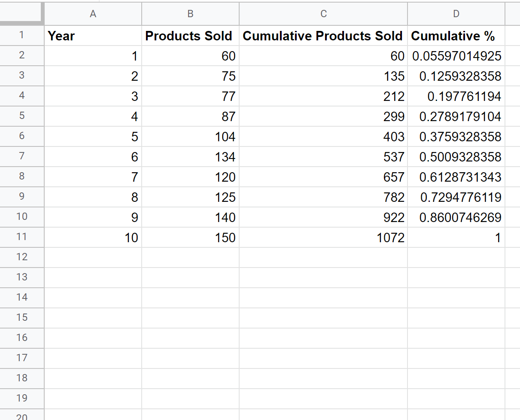
Task: Select row 15 header
Action: [22, 317]
